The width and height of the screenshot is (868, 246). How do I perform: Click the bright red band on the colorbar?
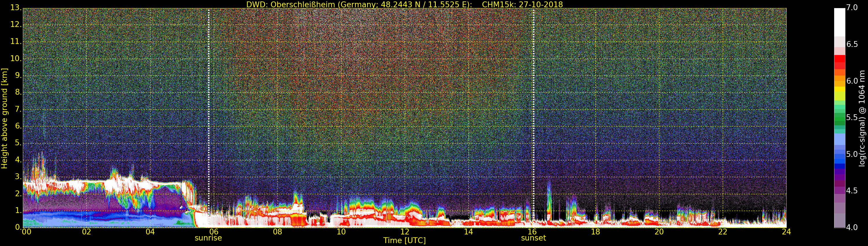click(839, 59)
